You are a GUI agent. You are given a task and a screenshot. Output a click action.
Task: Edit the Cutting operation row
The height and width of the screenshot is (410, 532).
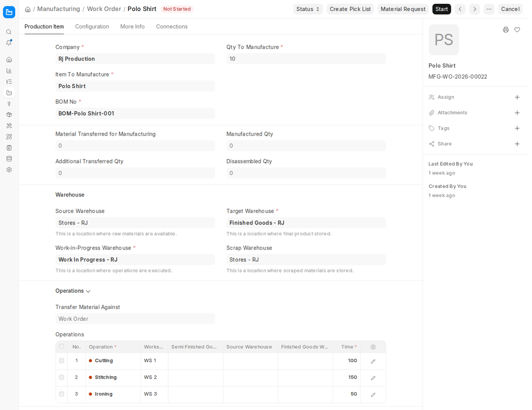[373, 361]
